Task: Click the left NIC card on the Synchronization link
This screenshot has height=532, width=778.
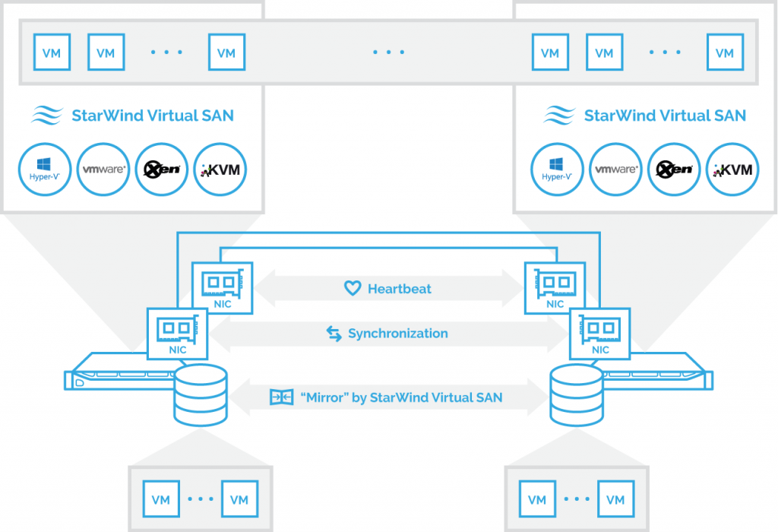Action: [x=177, y=334]
